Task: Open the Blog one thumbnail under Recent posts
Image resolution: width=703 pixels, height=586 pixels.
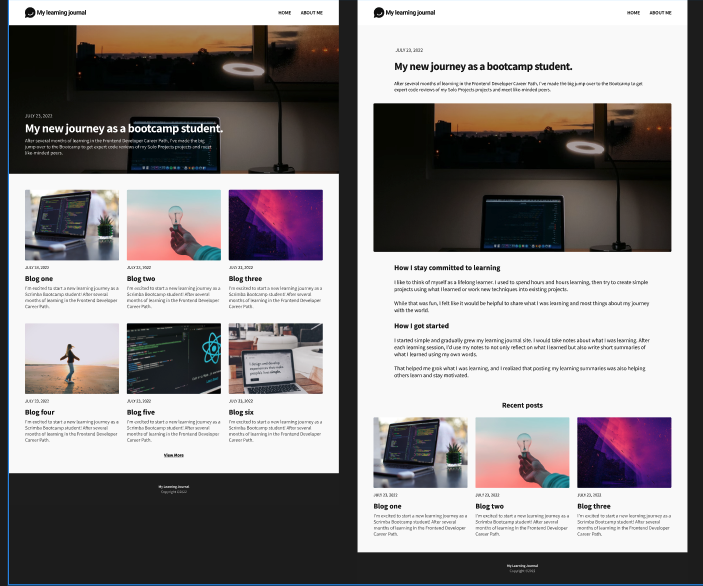Action: (x=421, y=453)
